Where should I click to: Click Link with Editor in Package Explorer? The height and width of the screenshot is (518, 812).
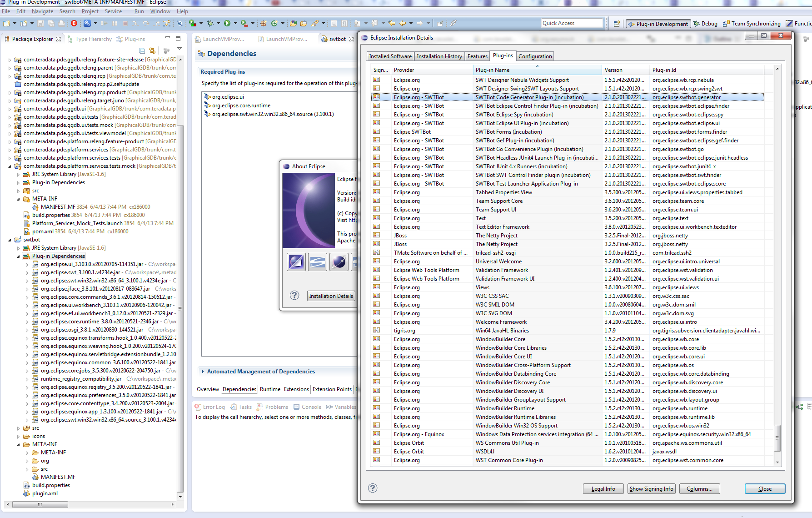click(x=152, y=50)
